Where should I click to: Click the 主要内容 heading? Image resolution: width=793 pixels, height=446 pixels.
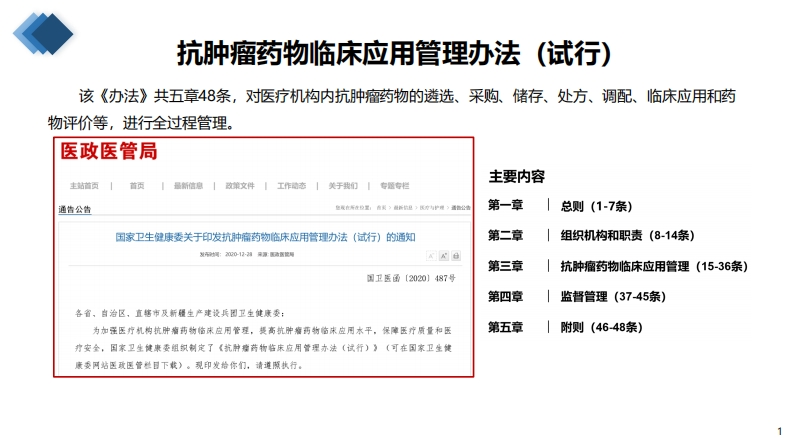[516, 177]
